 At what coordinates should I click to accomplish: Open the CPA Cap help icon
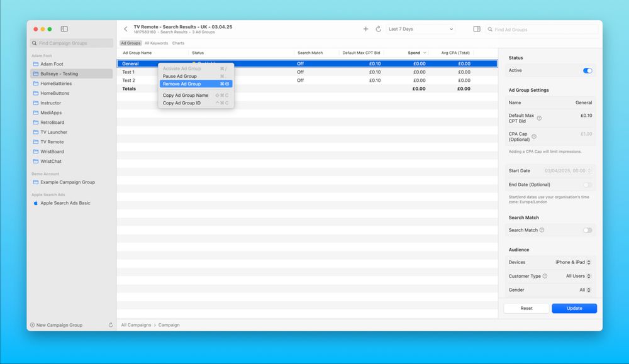(x=534, y=136)
